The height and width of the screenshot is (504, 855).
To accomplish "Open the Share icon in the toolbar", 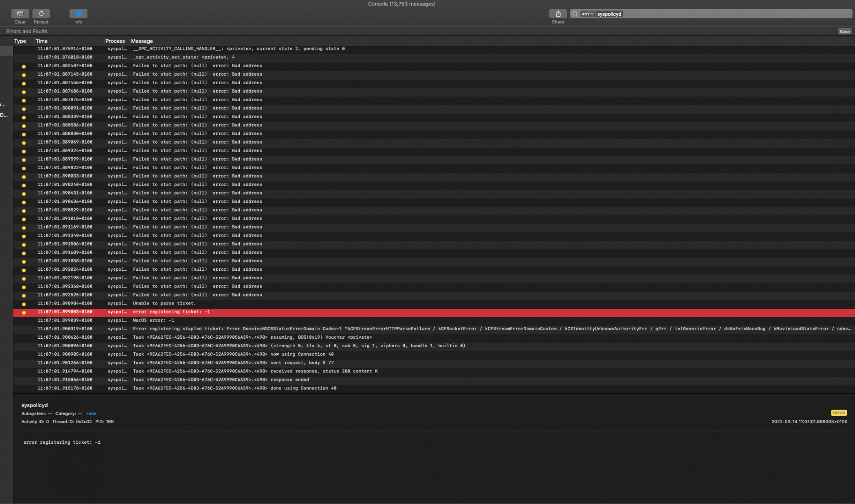I will (558, 14).
